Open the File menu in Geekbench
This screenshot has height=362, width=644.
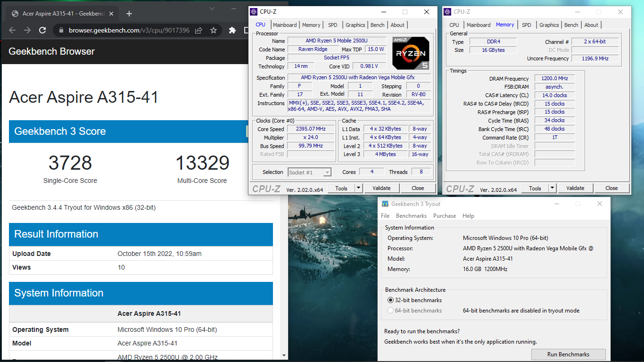(385, 216)
